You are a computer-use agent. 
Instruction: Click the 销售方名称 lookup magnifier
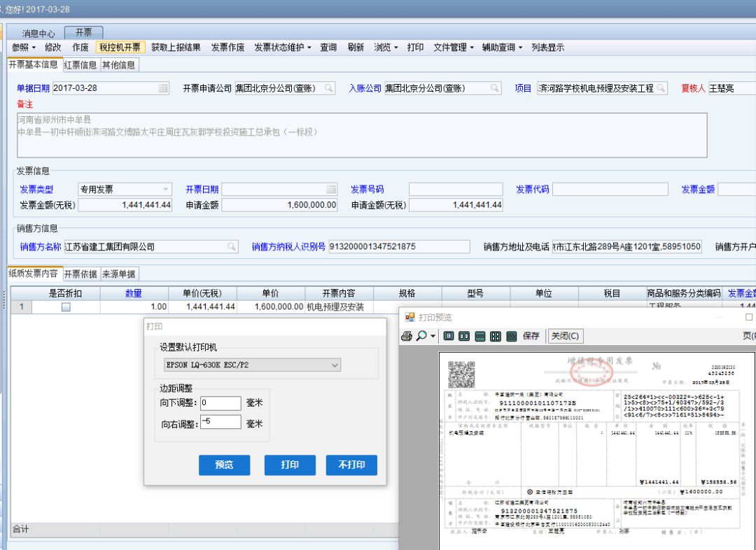point(232,247)
